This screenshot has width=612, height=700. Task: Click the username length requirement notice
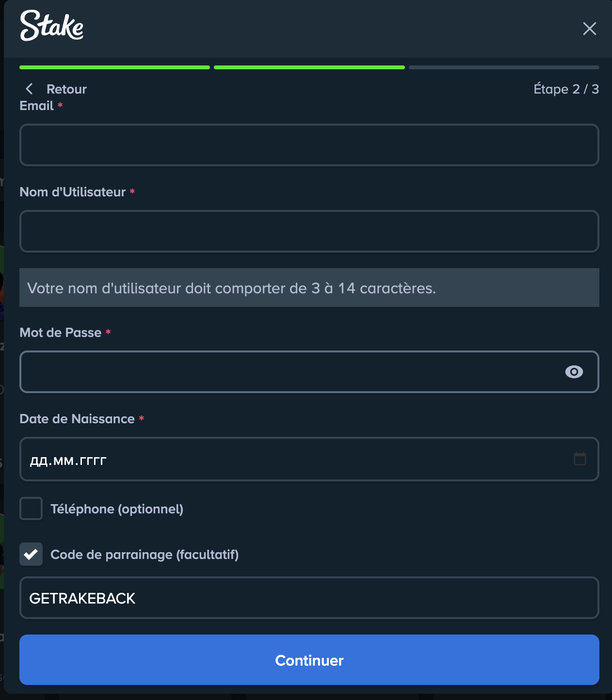(x=309, y=287)
